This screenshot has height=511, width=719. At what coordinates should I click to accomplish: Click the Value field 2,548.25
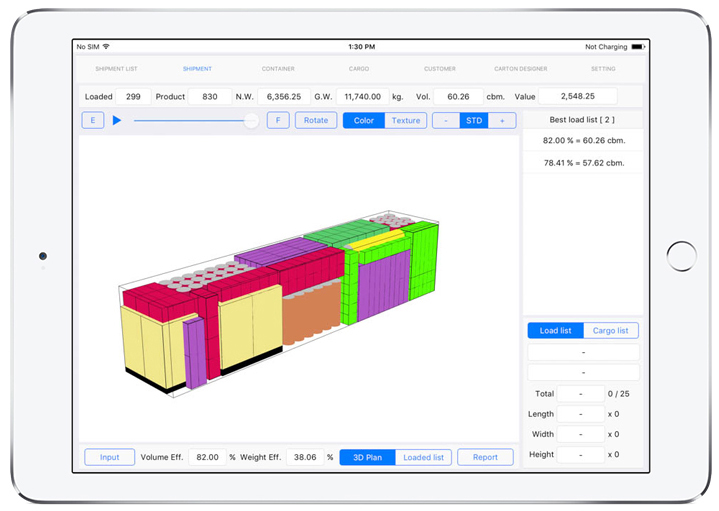click(578, 96)
